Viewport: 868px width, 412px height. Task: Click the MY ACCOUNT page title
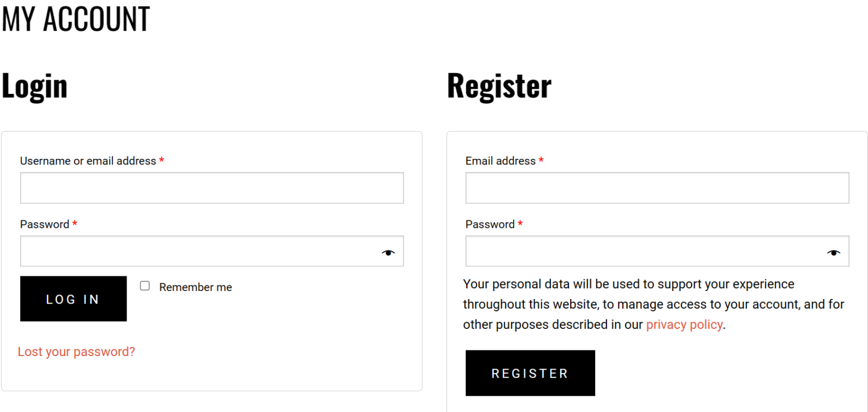point(76,18)
